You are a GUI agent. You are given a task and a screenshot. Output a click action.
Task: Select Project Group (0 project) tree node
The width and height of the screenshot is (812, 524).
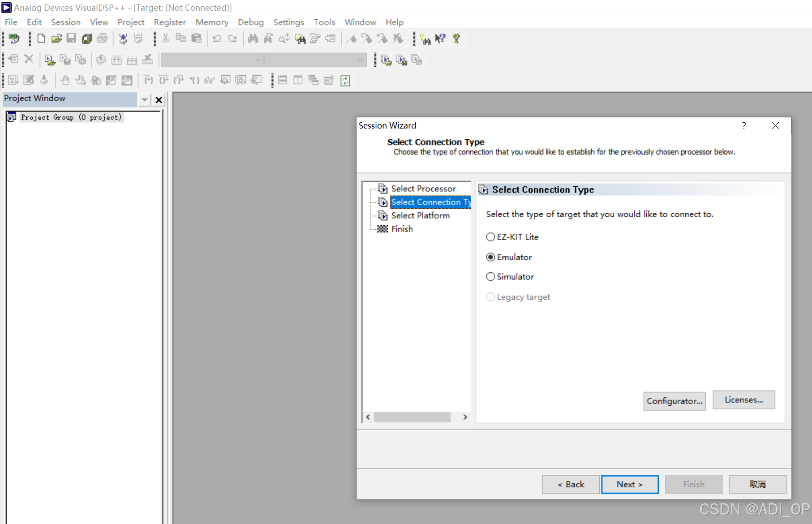tap(71, 117)
